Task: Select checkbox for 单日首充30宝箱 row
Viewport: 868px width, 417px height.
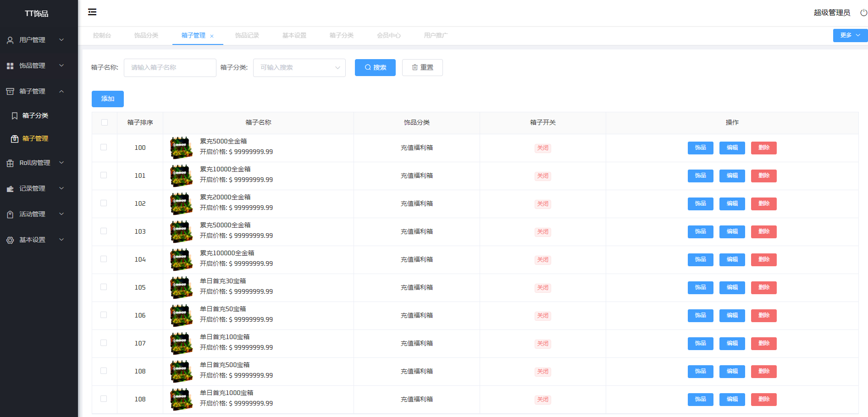Action: [x=104, y=287]
